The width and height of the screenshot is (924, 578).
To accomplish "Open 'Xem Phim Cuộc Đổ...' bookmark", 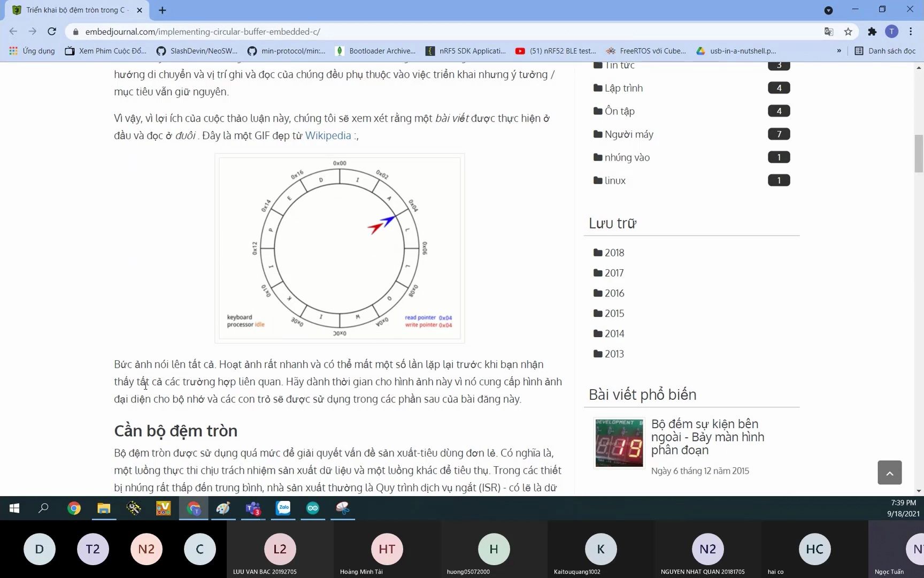I will (x=106, y=51).
